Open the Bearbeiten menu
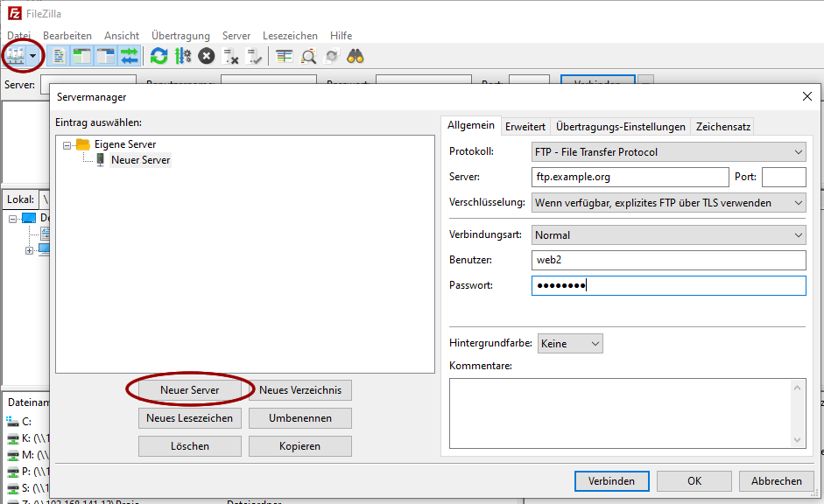This screenshot has width=824, height=504. (x=67, y=36)
